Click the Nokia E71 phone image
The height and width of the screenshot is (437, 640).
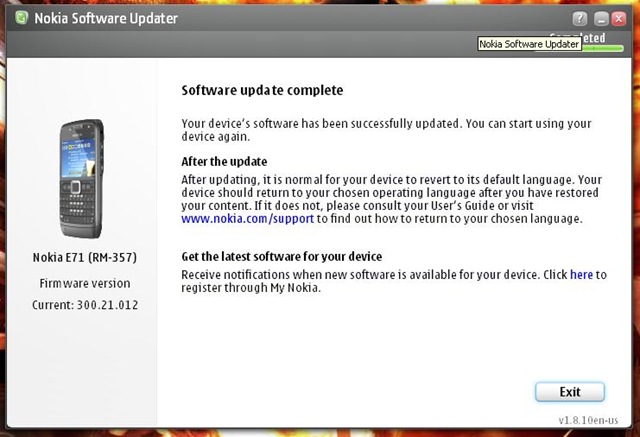[82, 178]
